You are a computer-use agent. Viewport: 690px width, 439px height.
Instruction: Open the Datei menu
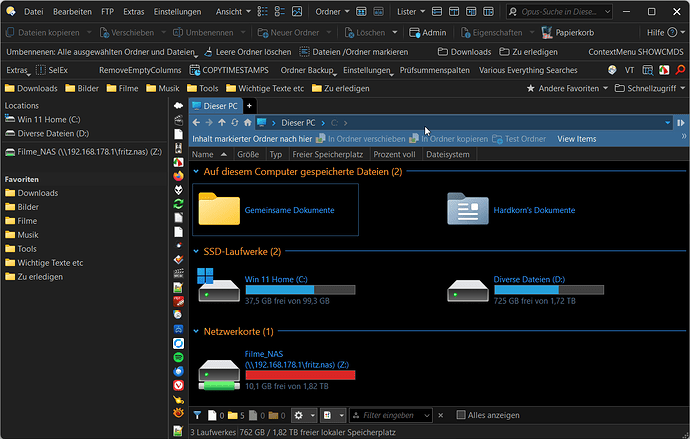[33, 12]
